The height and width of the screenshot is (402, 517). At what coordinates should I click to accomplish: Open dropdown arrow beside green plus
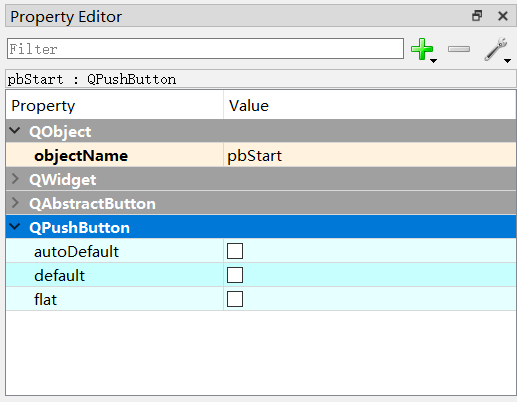click(x=433, y=61)
